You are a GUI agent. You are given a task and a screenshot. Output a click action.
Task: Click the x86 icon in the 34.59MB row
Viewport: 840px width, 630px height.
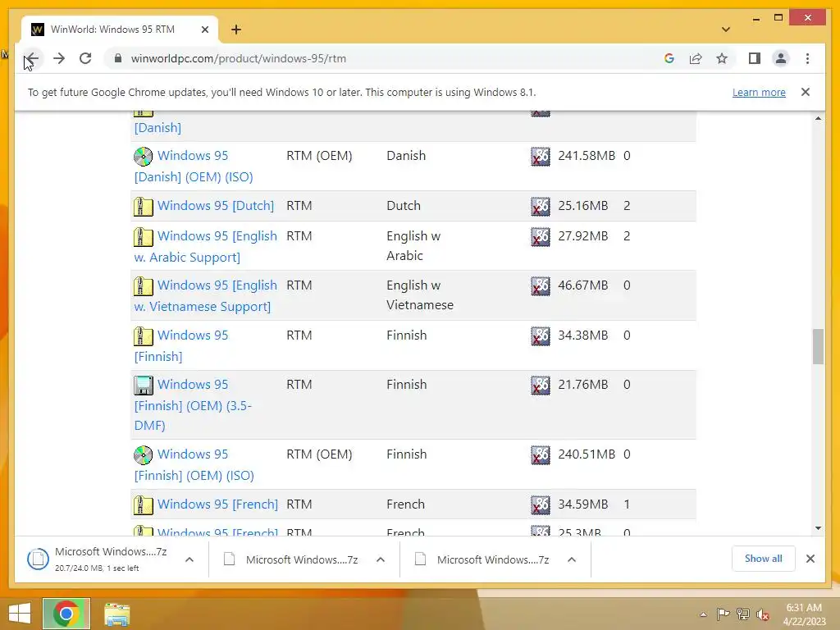tap(541, 505)
